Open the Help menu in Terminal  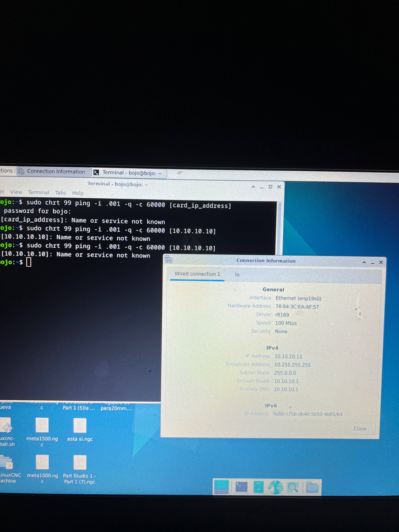78,193
